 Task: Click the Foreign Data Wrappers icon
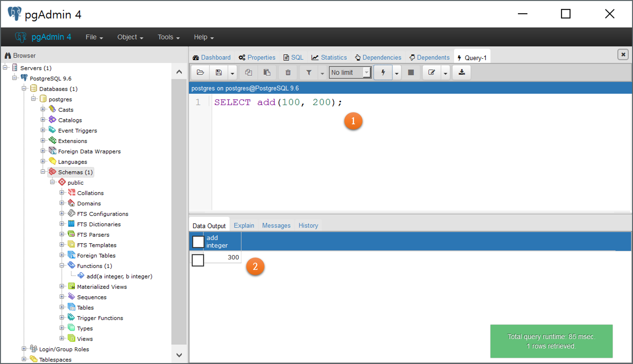(52, 151)
